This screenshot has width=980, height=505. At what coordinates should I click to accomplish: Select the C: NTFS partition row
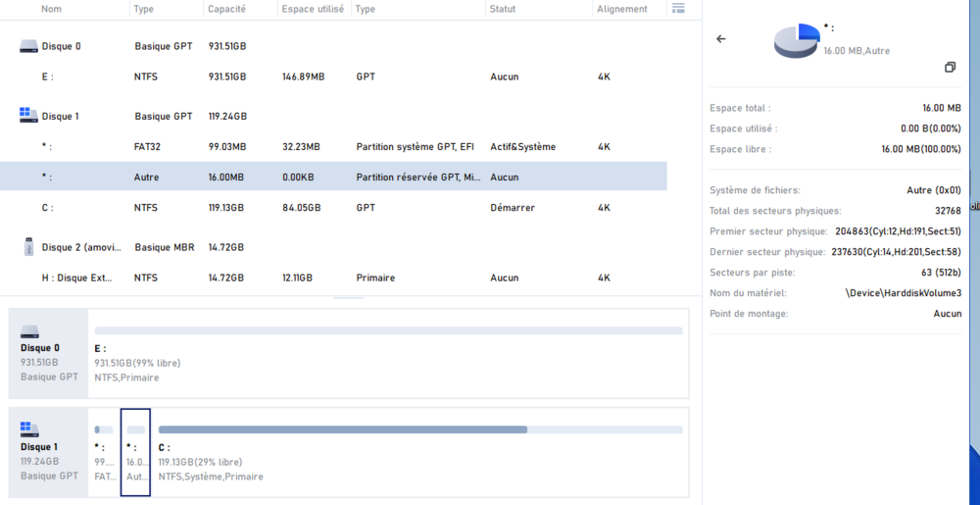click(x=333, y=208)
